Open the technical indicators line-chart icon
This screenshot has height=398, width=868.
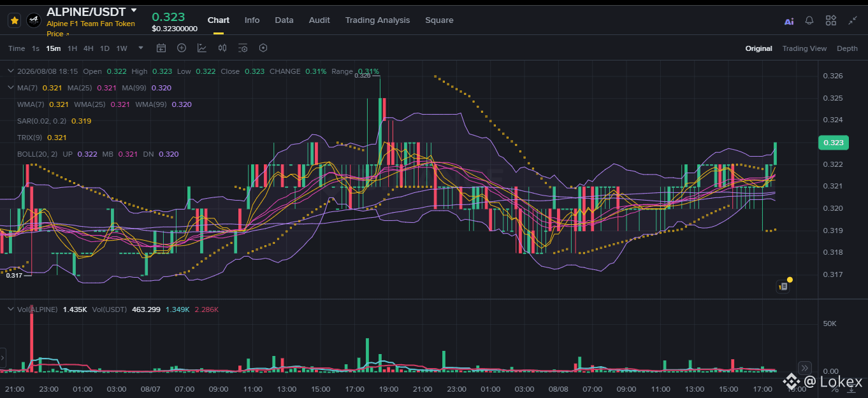(x=202, y=48)
